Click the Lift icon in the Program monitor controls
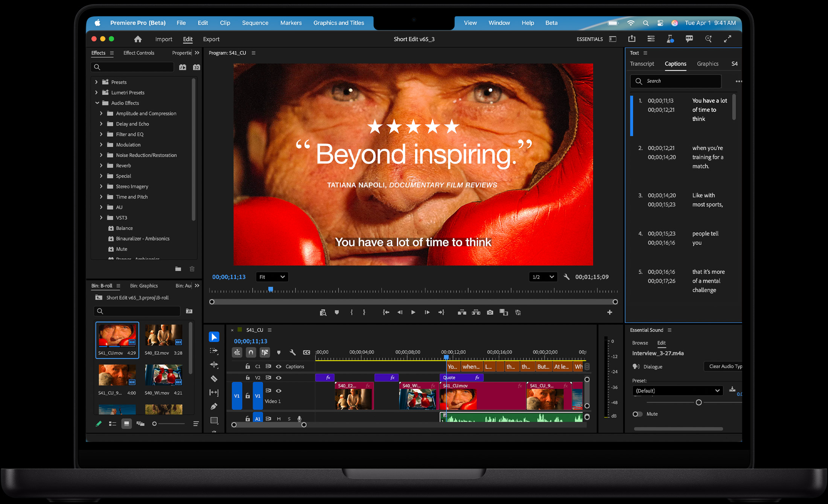The width and height of the screenshot is (828, 504). [462, 312]
